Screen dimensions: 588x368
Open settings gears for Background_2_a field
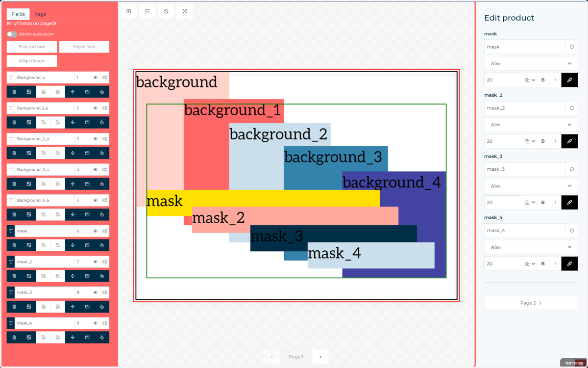tap(104, 139)
